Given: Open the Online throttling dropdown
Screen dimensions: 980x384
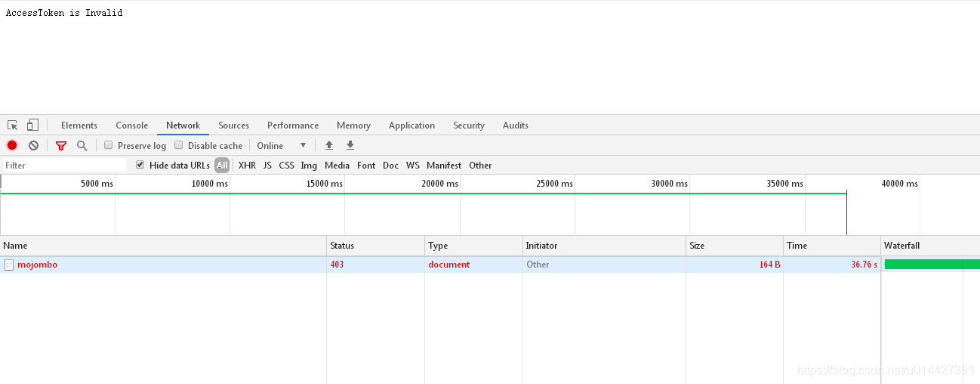Looking at the screenshot, I should coord(282,145).
